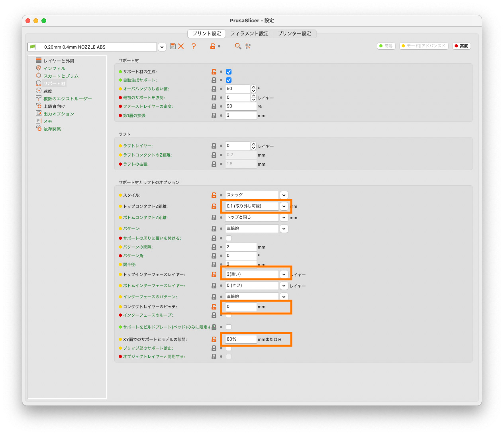504x435 pixels.
Task: Click the lock icon for サポート材の生成
Action: coord(214,72)
